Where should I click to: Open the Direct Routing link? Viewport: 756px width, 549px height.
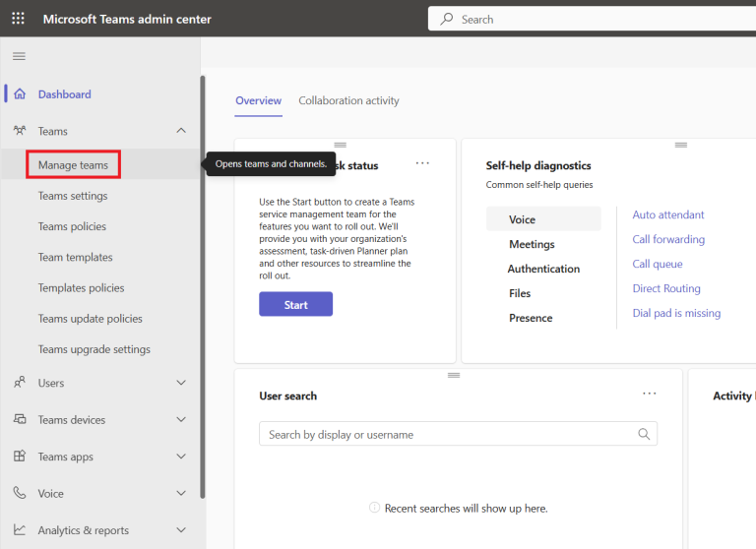tap(666, 288)
